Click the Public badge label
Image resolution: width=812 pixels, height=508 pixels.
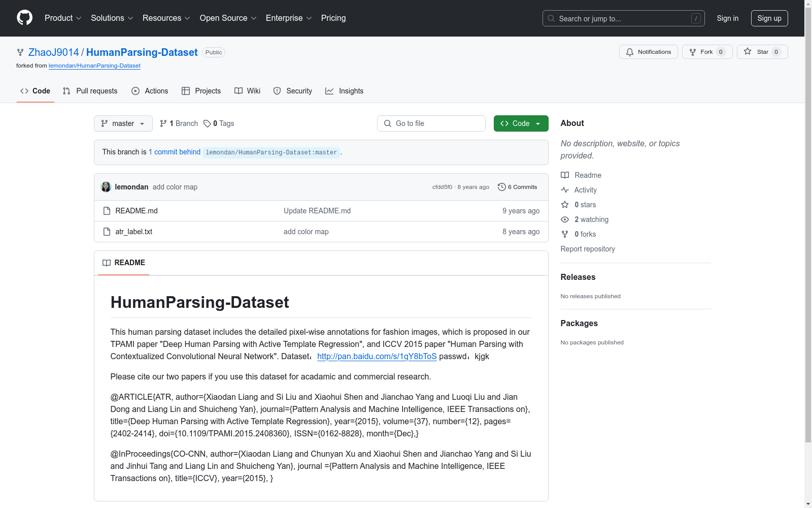tap(214, 52)
